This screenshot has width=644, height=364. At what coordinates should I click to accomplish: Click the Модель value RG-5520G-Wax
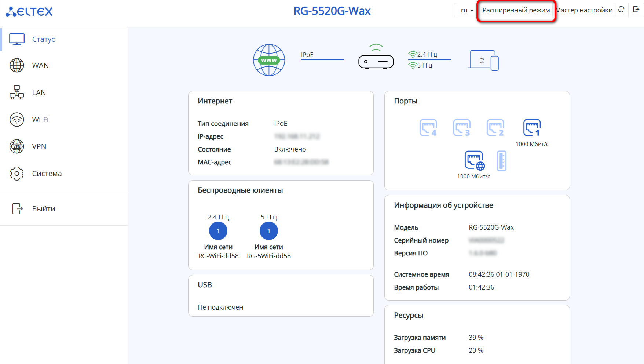click(x=491, y=227)
